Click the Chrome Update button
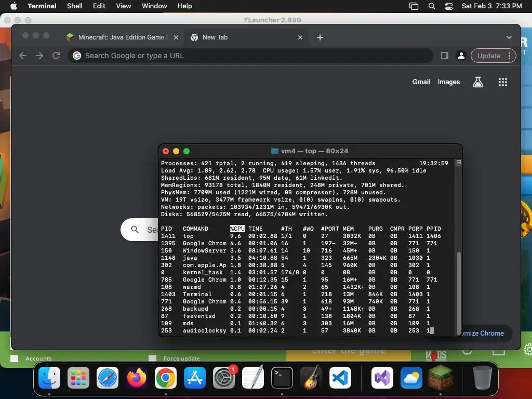 488,56
